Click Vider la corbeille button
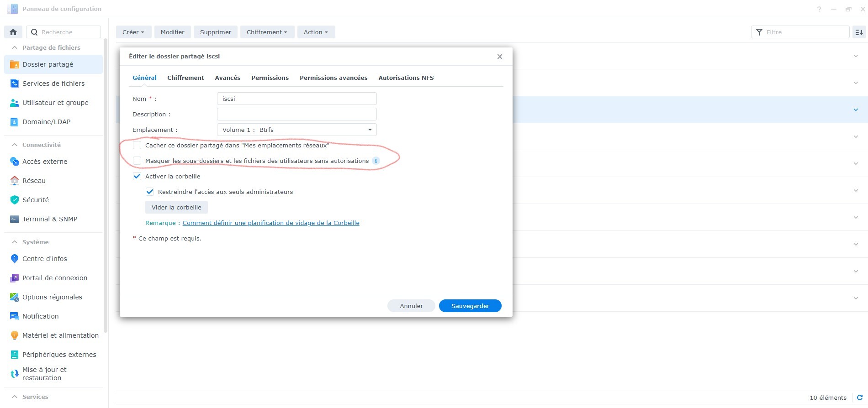Viewport: 868px width, 408px height. point(176,207)
